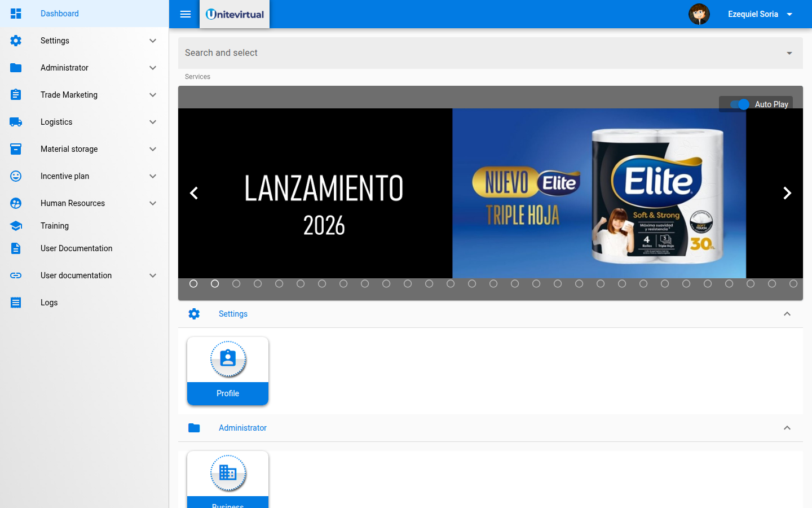Select the last carousel indicator dot
812x508 pixels.
[793, 284]
